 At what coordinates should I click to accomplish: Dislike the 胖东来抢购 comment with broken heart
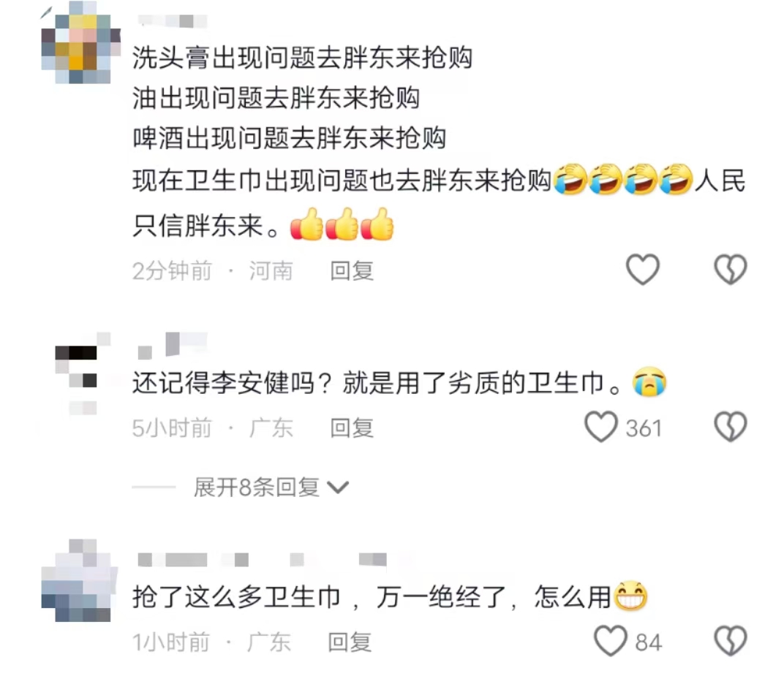[731, 270]
